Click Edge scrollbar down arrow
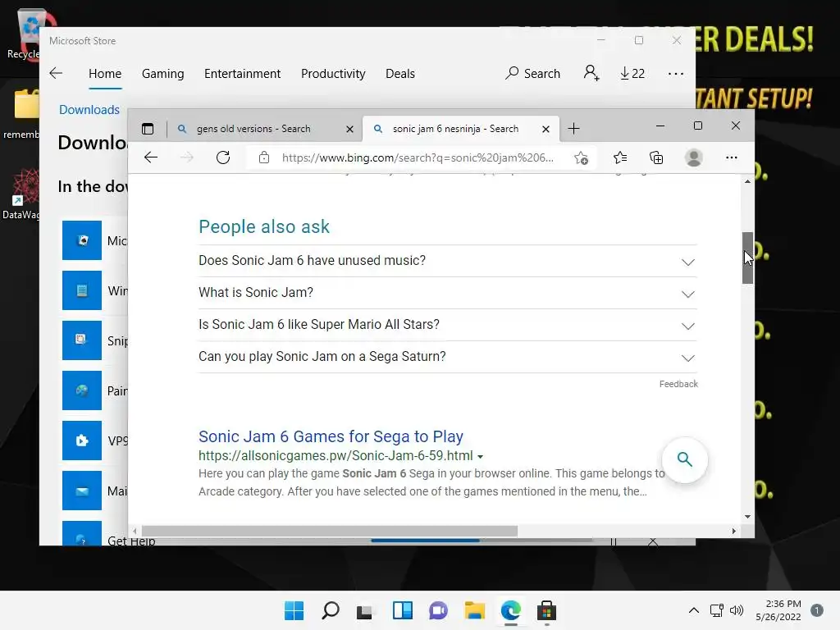 747,517
